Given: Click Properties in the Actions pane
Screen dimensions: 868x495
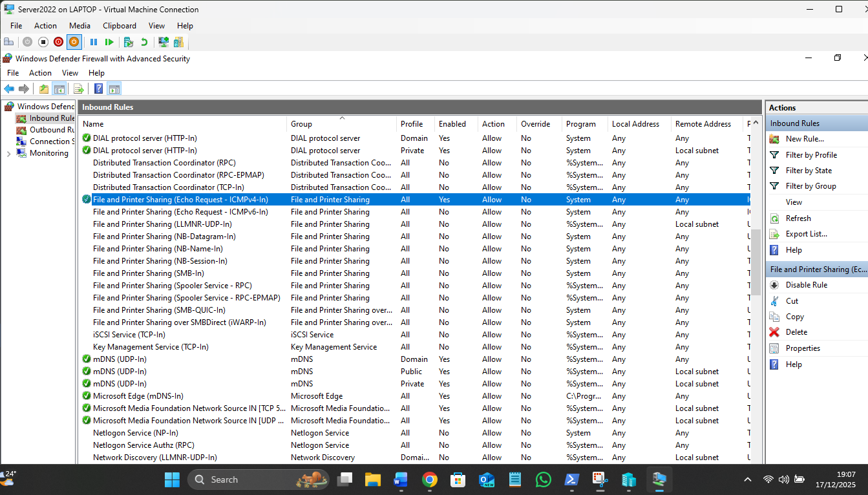Looking at the screenshot, I should (x=803, y=348).
